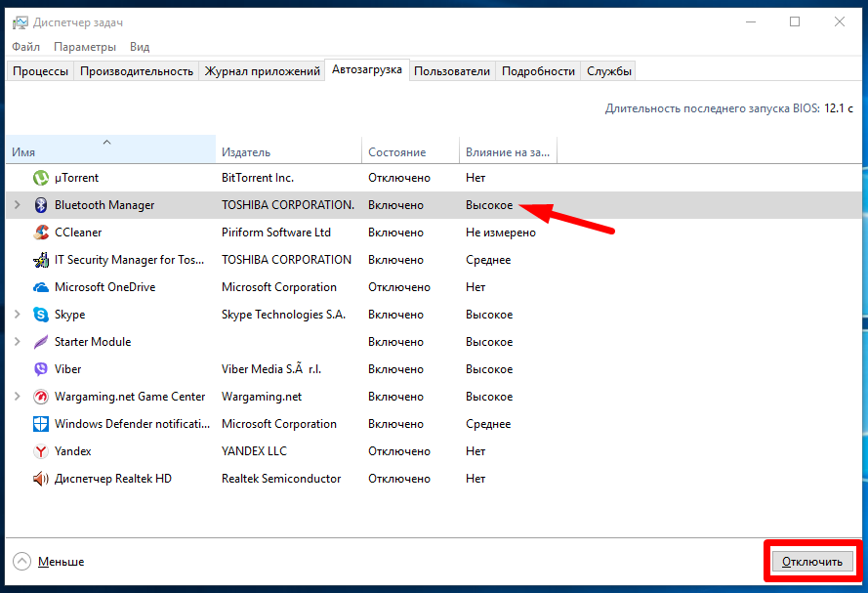Click the Realtek Semiconductor publisher cell
Image resolution: width=868 pixels, height=593 pixels.
281,479
